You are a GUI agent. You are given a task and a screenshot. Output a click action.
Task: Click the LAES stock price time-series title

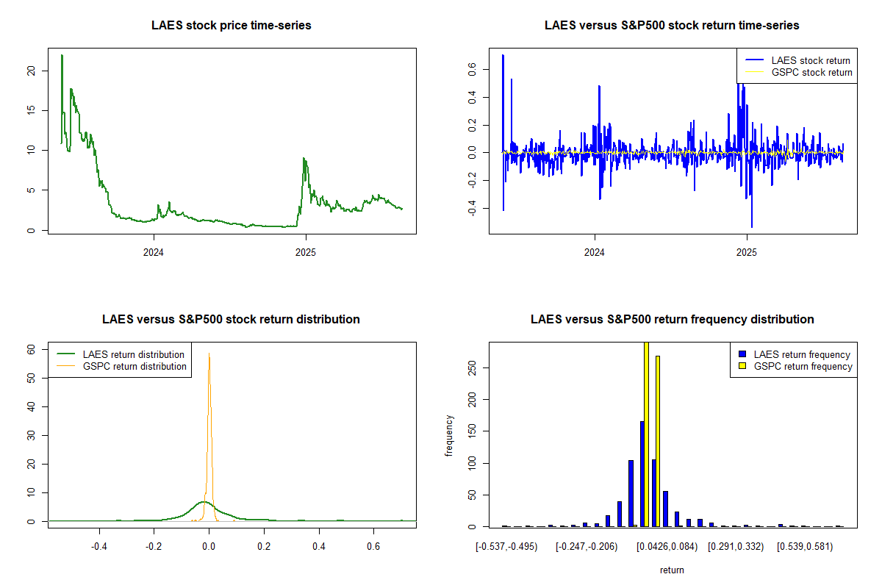(231, 26)
